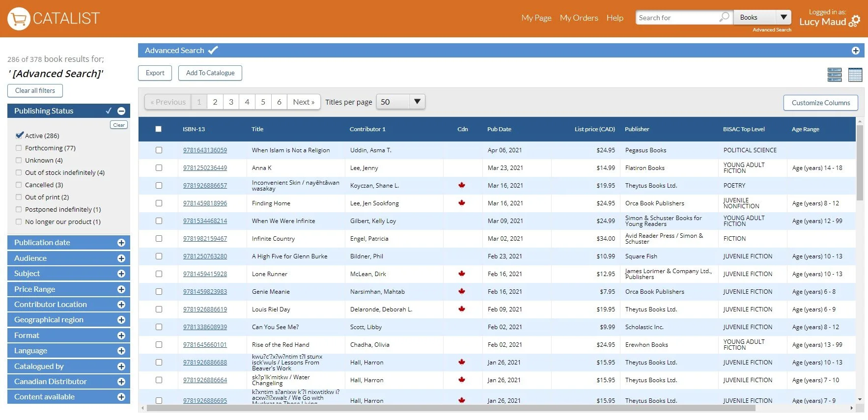
Task: Click the Rise of the Red Hand title
Action: [x=280, y=345]
